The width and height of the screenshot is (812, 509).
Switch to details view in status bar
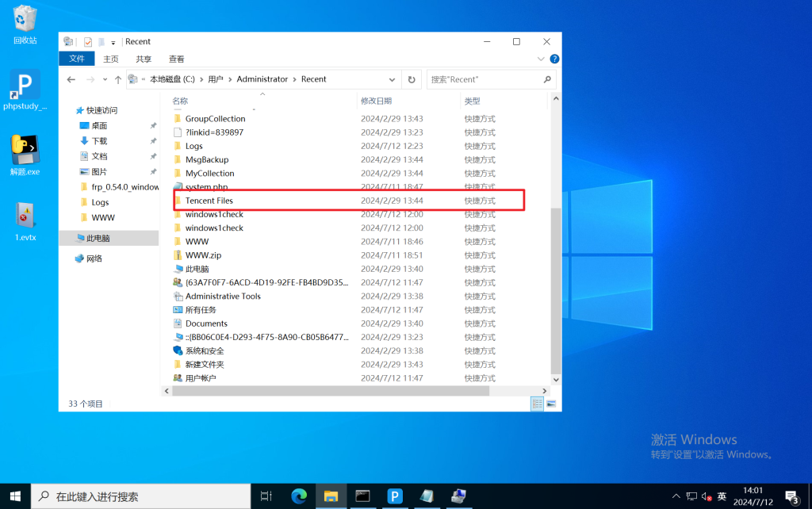(x=538, y=404)
